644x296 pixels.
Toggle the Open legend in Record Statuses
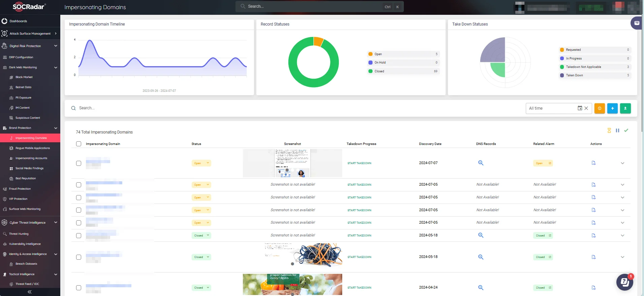[403, 54]
